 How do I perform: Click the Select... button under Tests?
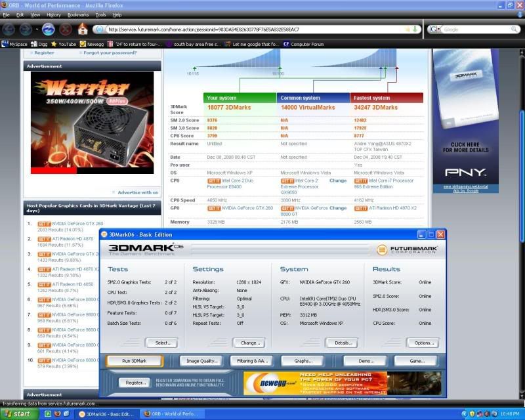pos(163,343)
